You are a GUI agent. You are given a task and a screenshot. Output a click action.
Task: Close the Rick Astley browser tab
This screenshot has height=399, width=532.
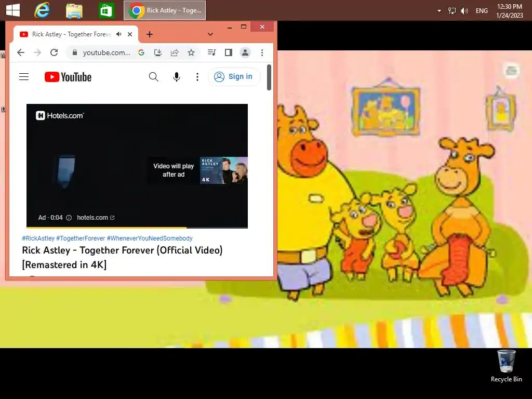[x=129, y=34]
